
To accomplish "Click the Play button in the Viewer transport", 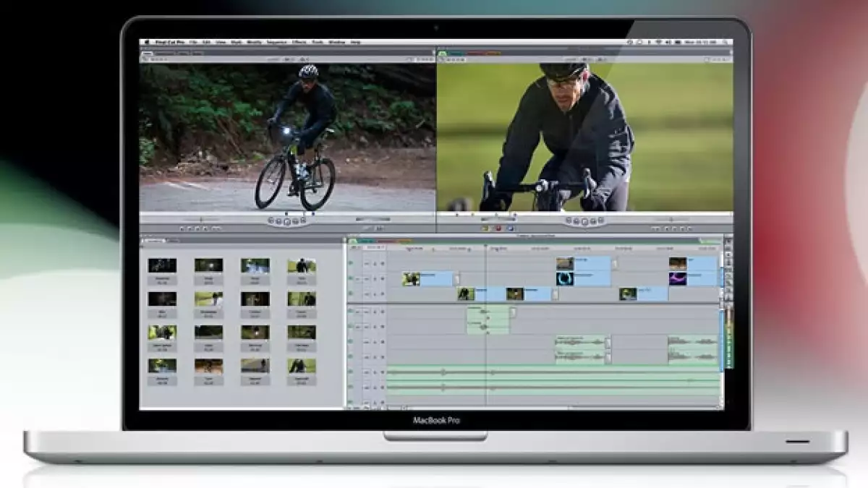I will [x=286, y=221].
